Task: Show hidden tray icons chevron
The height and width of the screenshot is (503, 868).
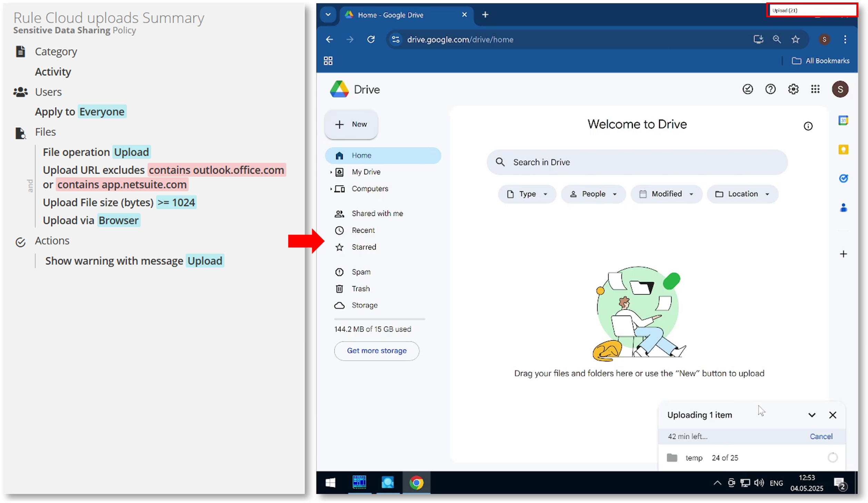Action: tap(717, 482)
